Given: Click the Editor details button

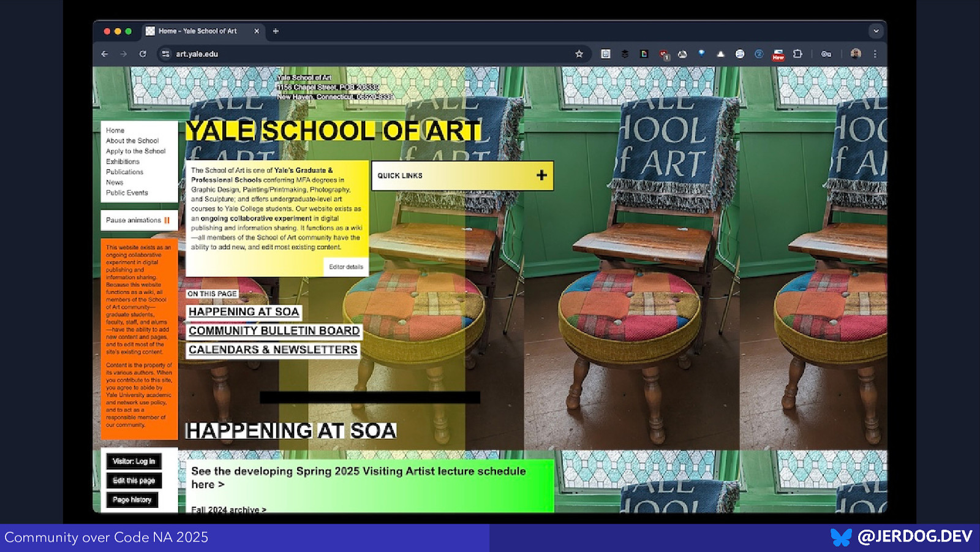Looking at the screenshot, I should click(346, 267).
